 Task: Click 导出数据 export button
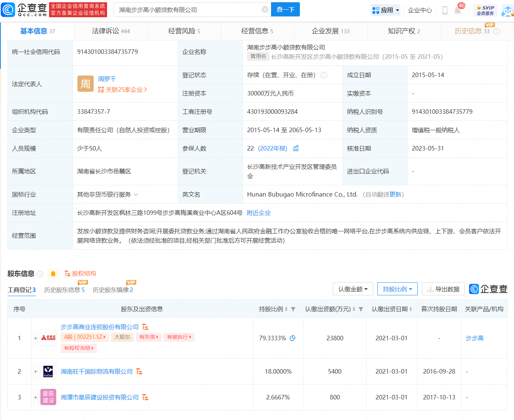click(443, 289)
